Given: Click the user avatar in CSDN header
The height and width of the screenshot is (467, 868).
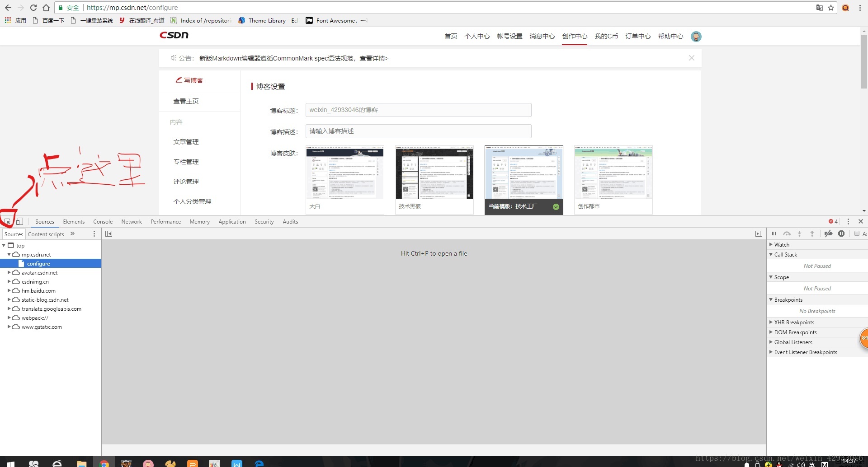Looking at the screenshot, I should pos(696,37).
